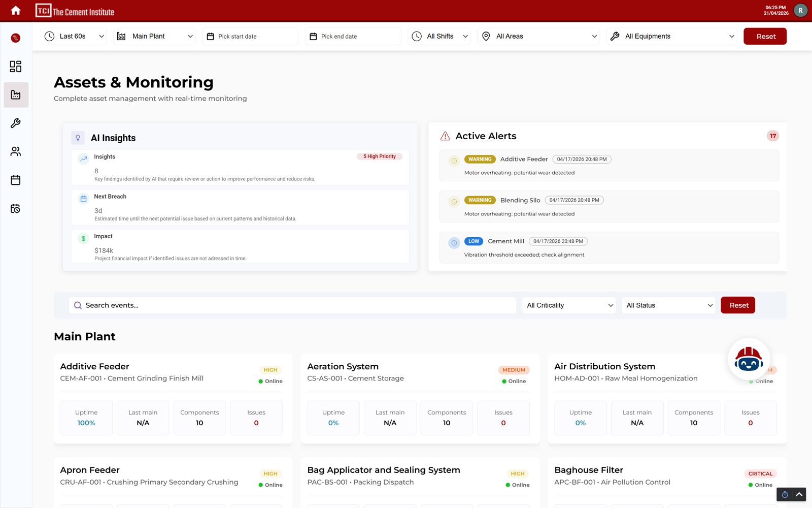
Task: Click Air Distribution System Issues tile
Action: (750, 418)
